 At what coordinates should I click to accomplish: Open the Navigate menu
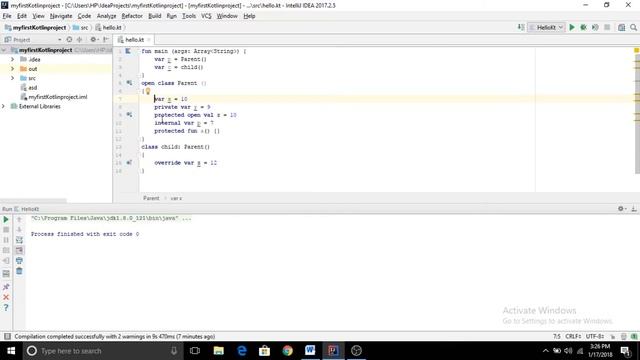click(61, 16)
